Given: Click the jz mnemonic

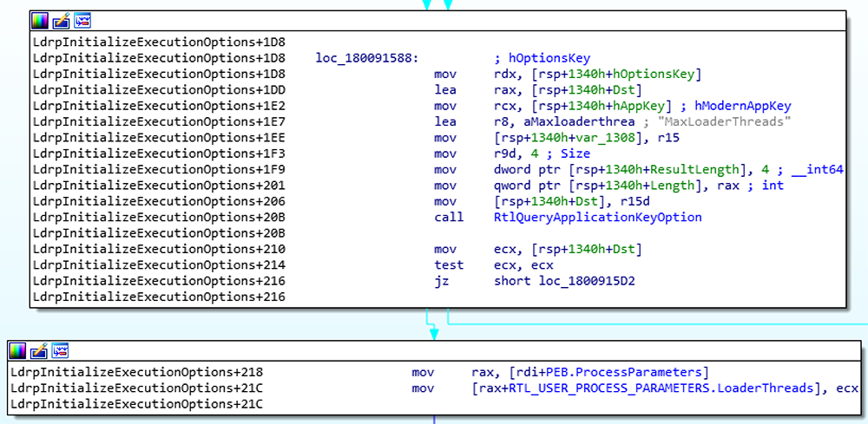Looking at the screenshot, I should click(x=441, y=281).
